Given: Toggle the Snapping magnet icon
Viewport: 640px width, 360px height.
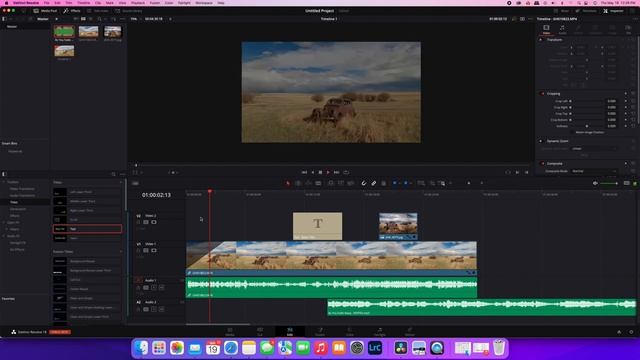Looking at the screenshot, I should (364, 183).
